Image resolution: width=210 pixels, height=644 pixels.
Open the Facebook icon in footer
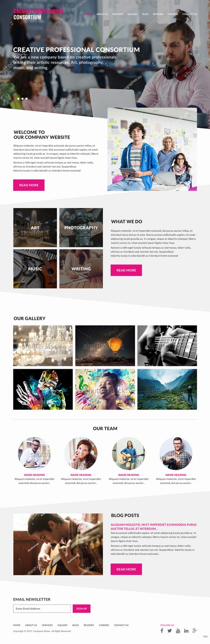[x=162, y=631]
